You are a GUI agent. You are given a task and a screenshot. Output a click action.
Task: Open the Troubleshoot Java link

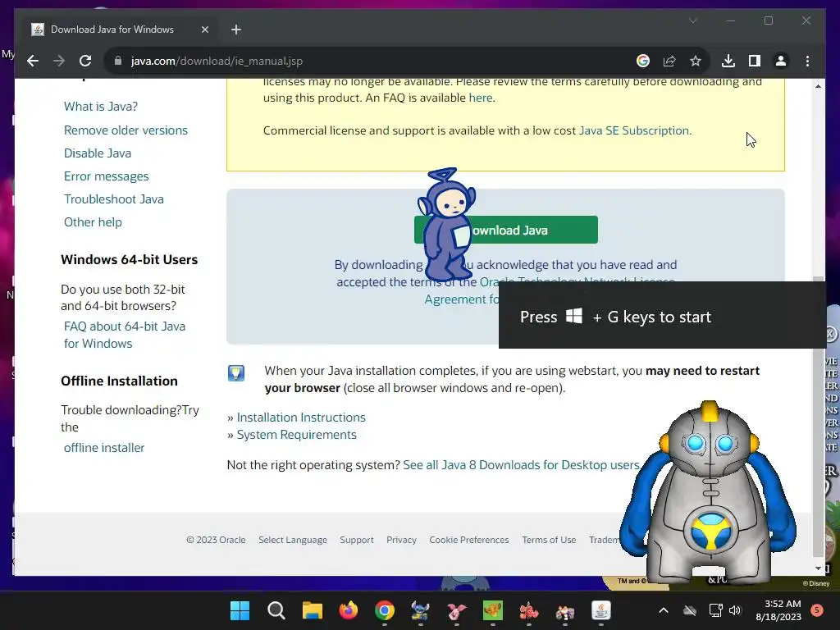[x=113, y=199]
